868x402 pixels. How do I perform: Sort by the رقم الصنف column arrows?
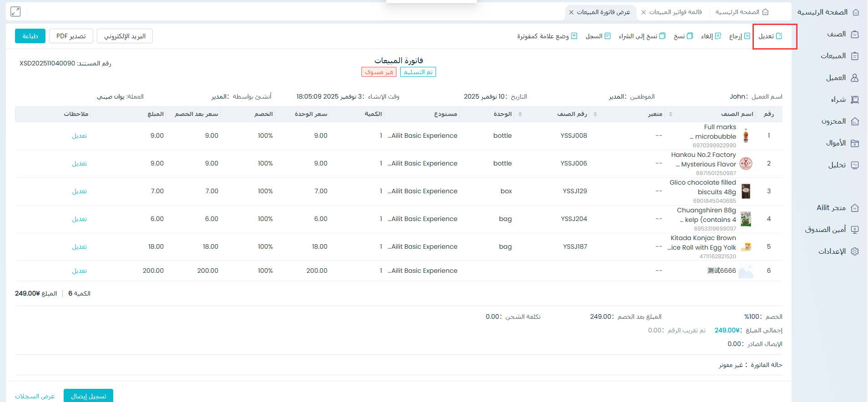(x=595, y=114)
